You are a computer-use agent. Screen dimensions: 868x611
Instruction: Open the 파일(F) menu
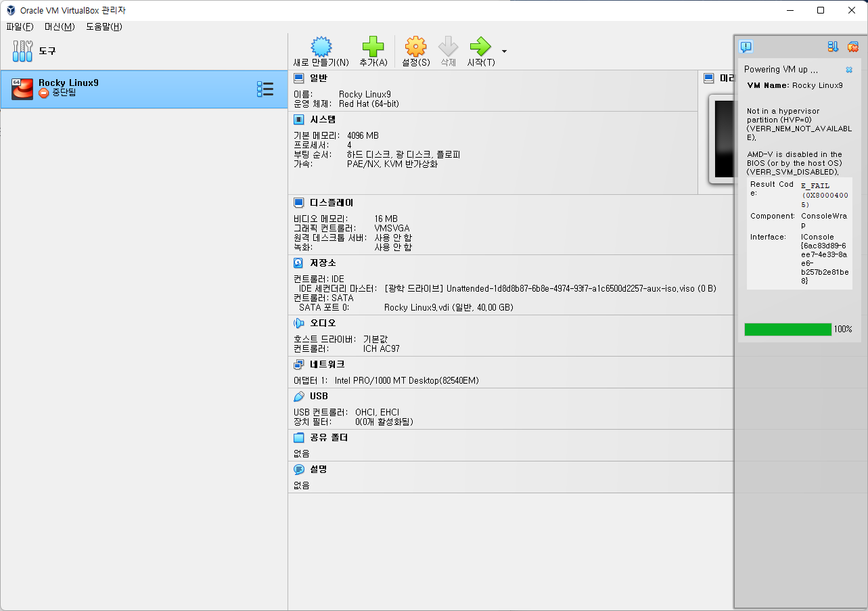point(20,26)
